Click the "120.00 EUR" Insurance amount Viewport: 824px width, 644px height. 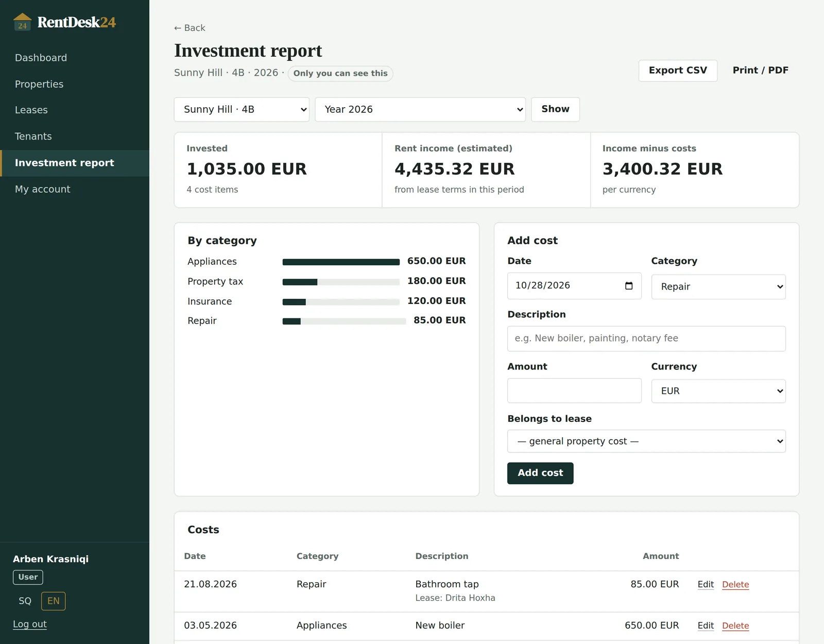click(x=437, y=301)
